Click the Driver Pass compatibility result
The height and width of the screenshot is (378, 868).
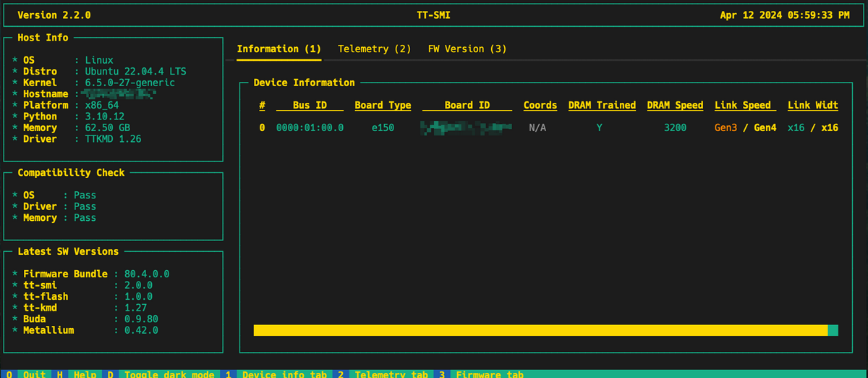(85, 206)
